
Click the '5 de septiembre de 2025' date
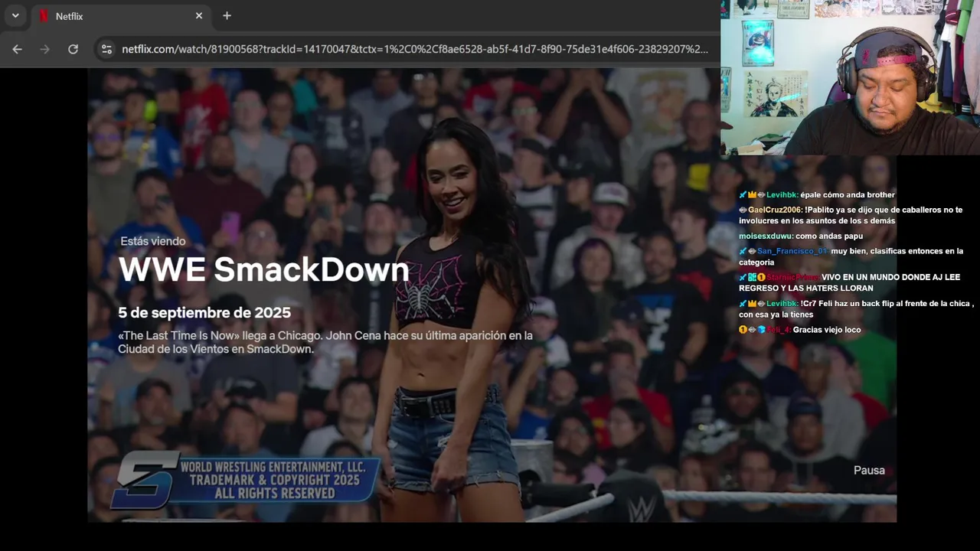(204, 312)
